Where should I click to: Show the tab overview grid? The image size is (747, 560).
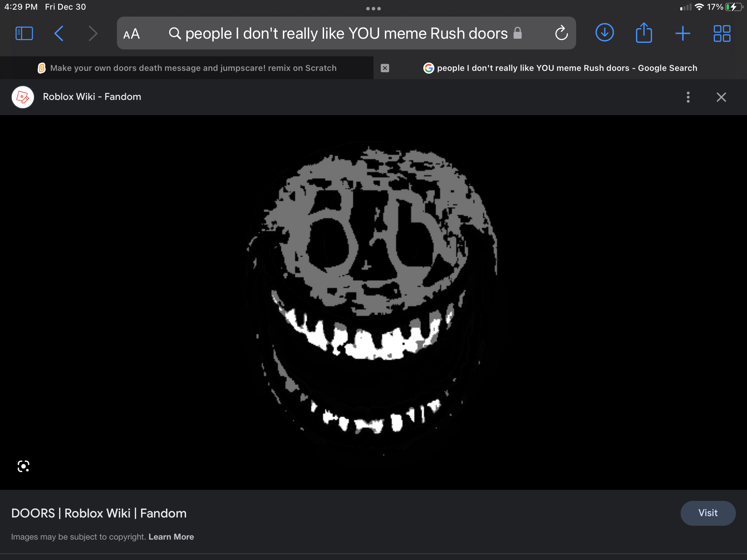722,34
